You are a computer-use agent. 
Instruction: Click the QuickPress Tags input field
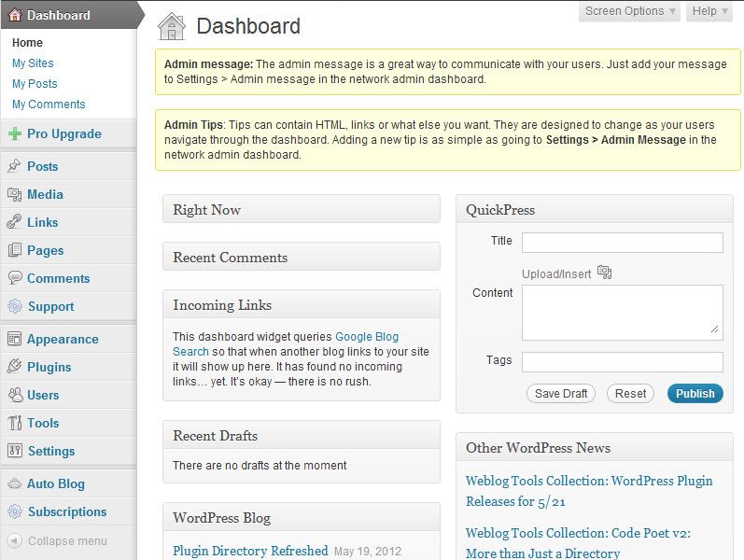623,362
